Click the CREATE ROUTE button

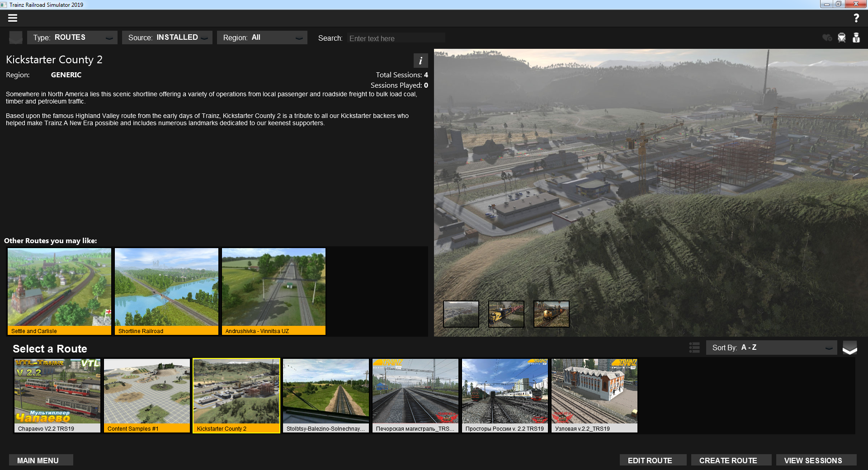pyautogui.click(x=731, y=460)
